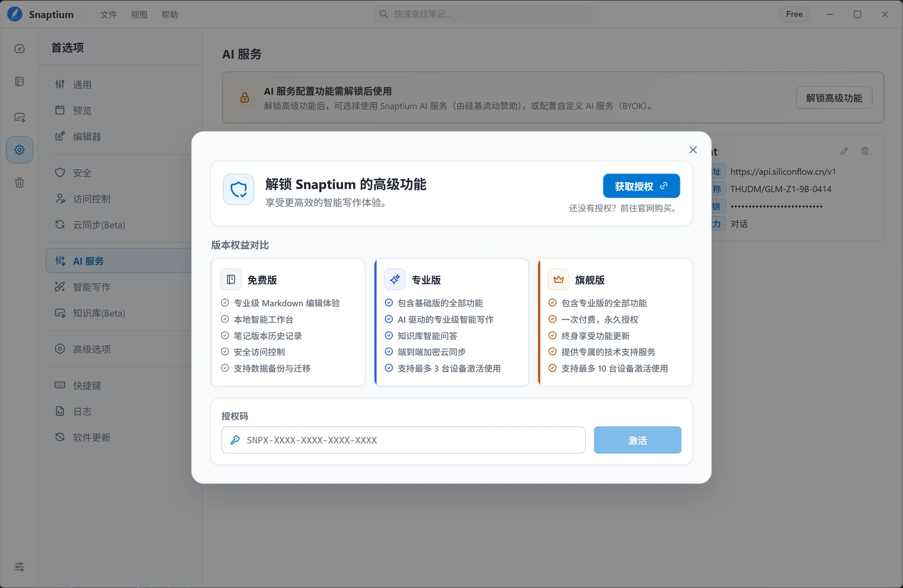The width and height of the screenshot is (903, 588).
Task: Select 知识库(Beta) in preferences
Action: pyautogui.click(x=120, y=313)
